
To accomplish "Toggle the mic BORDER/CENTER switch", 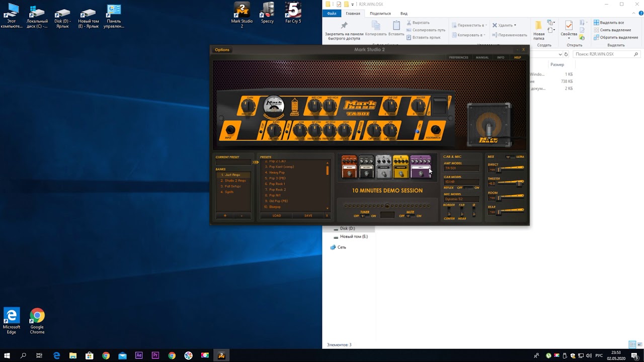I will point(449,212).
